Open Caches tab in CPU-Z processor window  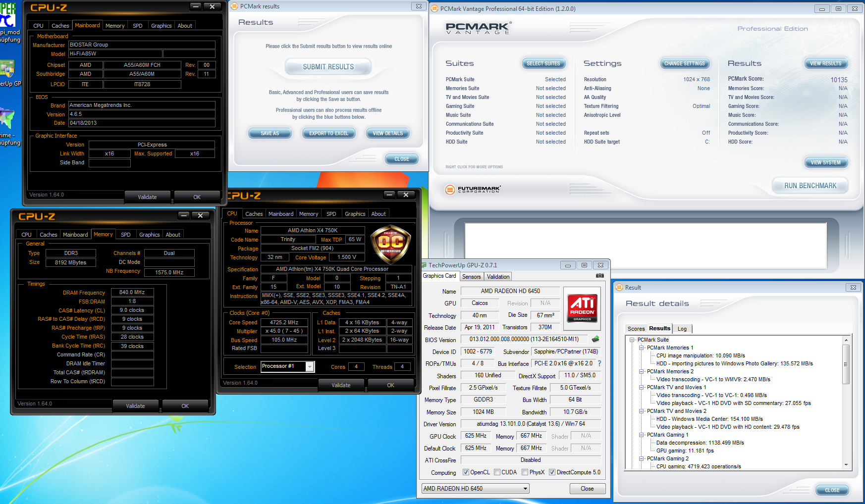click(254, 214)
